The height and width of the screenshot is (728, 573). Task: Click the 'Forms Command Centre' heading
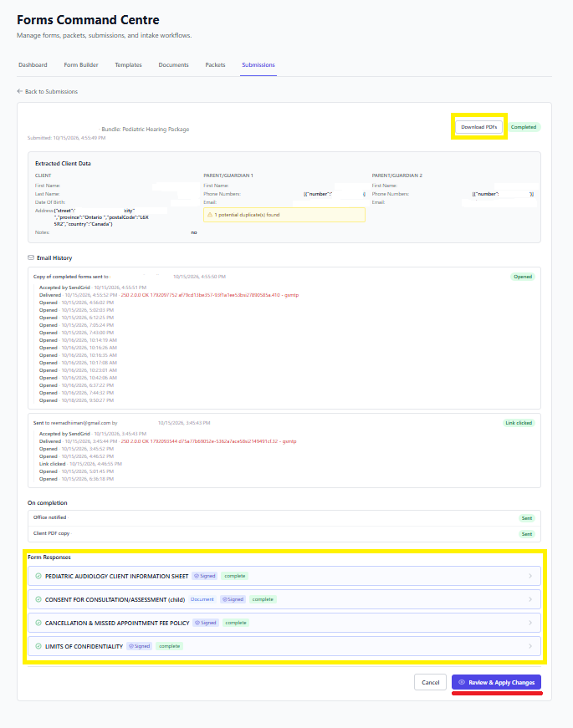click(88, 20)
